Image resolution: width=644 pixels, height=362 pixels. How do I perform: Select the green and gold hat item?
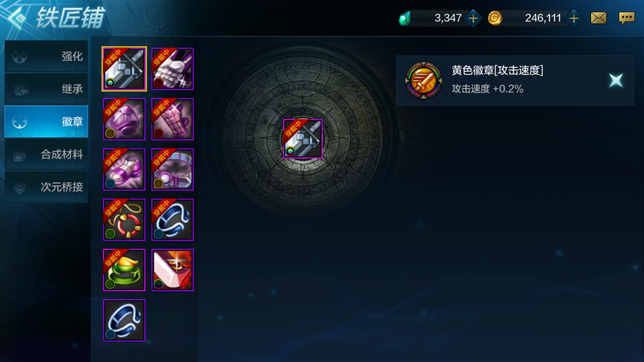tap(124, 270)
